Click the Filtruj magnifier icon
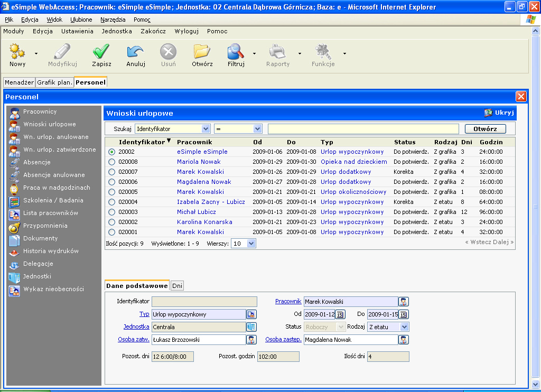The height and width of the screenshot is (392, 541). [236, 51]
